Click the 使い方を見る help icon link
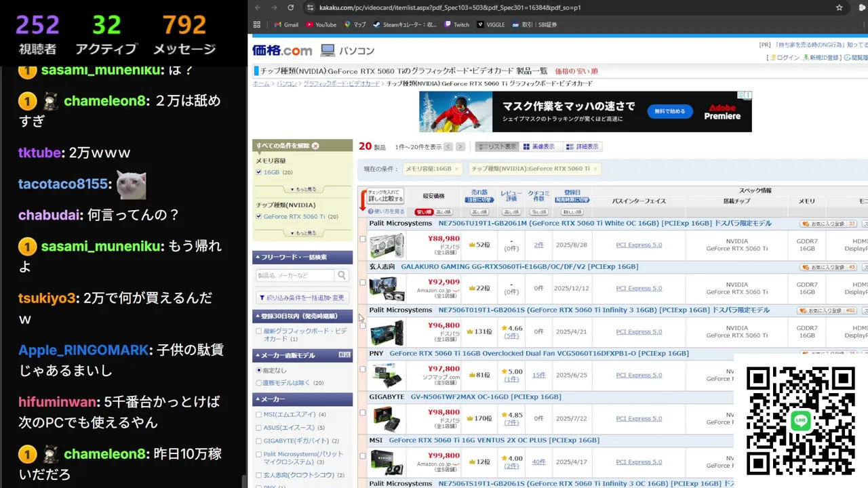The width and height of the screenshot is (868, 488). [386, 211]
